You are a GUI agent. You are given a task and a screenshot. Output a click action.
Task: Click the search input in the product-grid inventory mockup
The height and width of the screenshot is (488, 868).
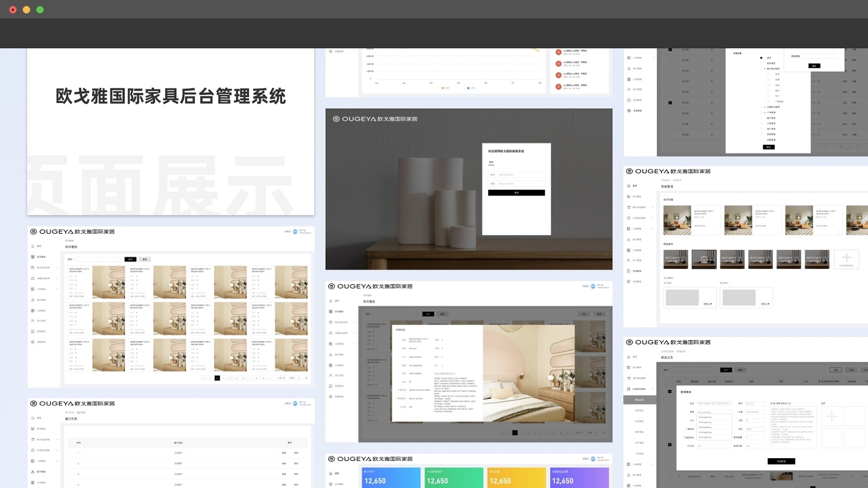(98, 259)
